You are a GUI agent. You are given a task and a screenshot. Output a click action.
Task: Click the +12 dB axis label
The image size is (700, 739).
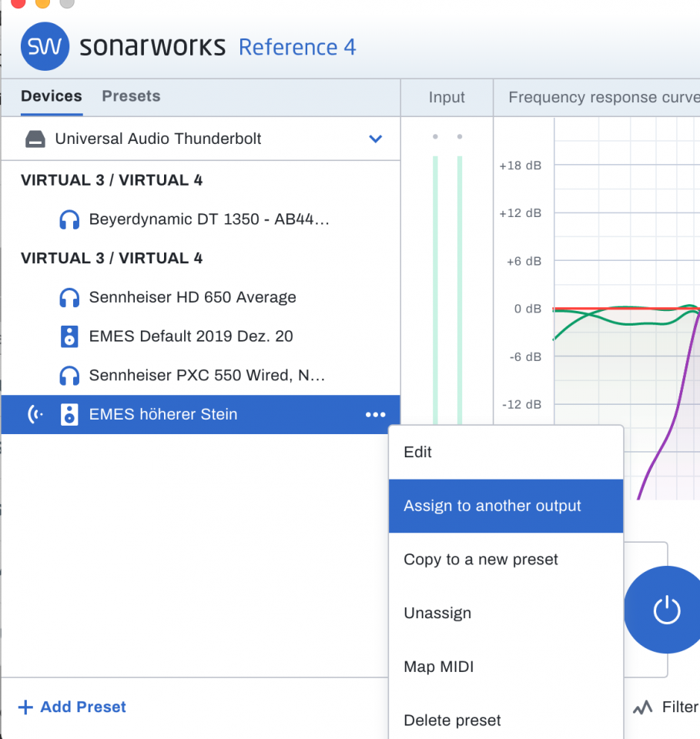pos(520,213)
